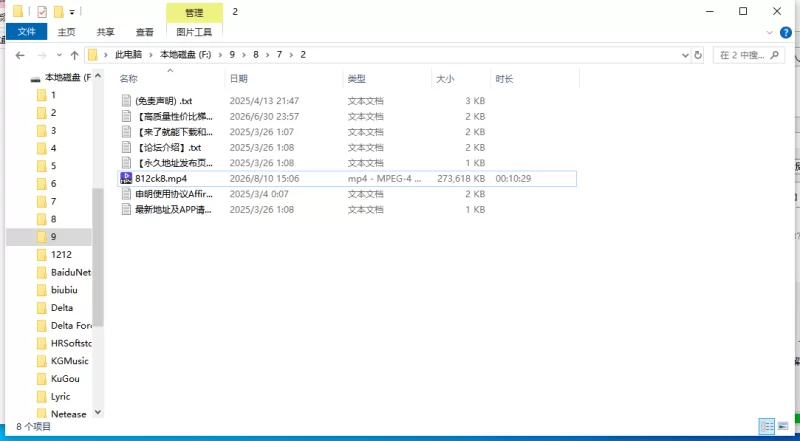This screenshot has height=441, width=800.
Task: Click the 812ck8.mp4 video file icon
Action: coord(126,178)
